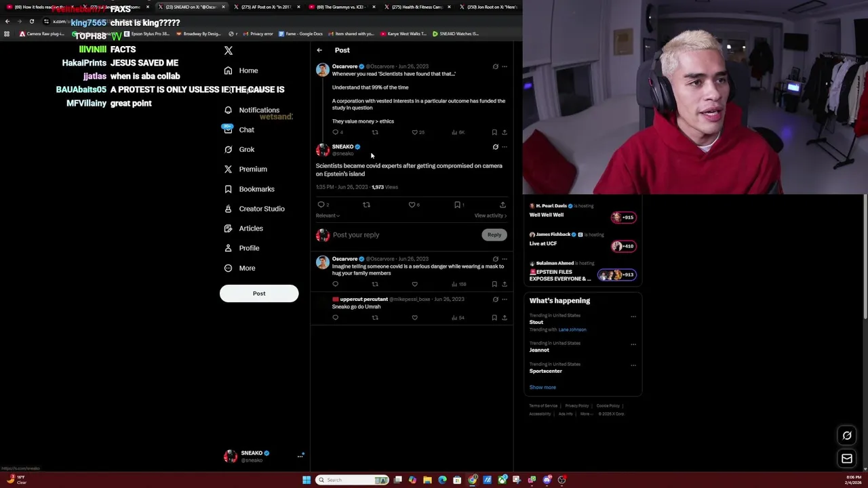Image resolution: width=868 pixels, height=488 pixels.
Task: Open SNEAKO avatar on main post
Action: tap(323, 150)
